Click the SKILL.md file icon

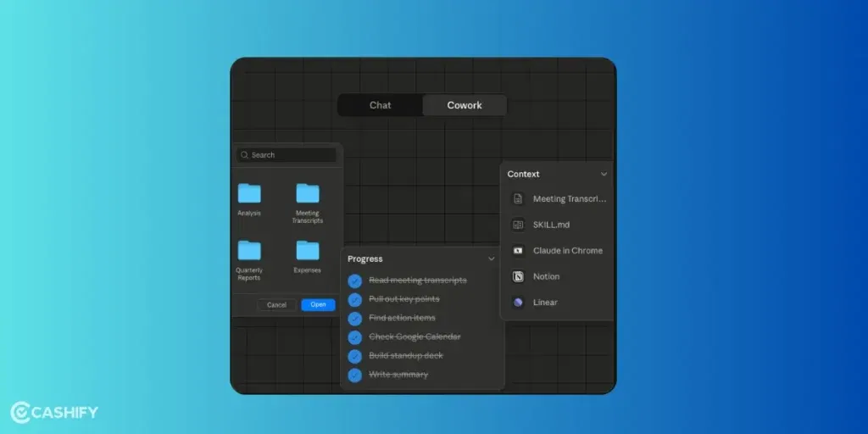518,225
